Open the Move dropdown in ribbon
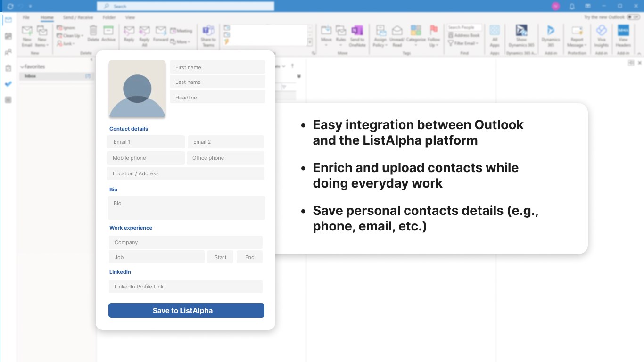644x362 pixels. [326, 36]
